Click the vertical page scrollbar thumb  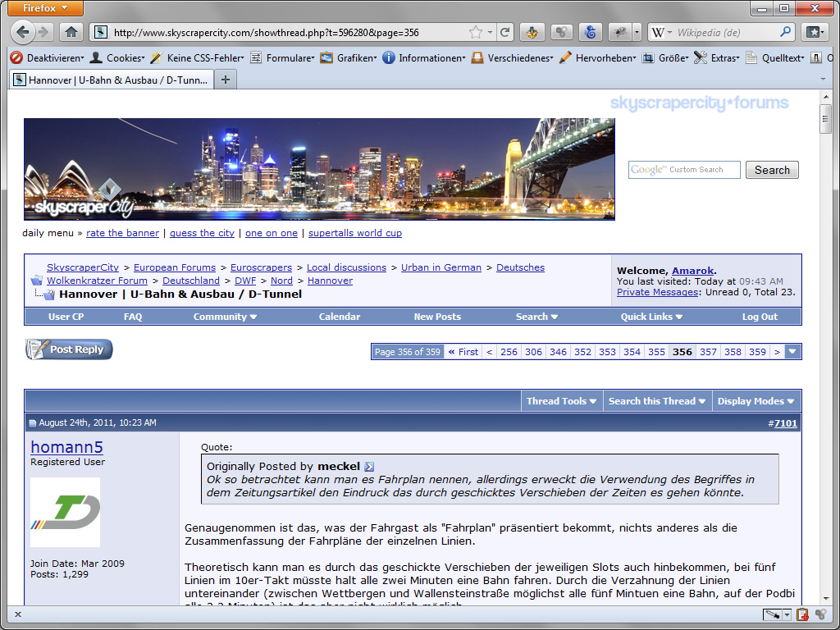click(x=825, y=120)
